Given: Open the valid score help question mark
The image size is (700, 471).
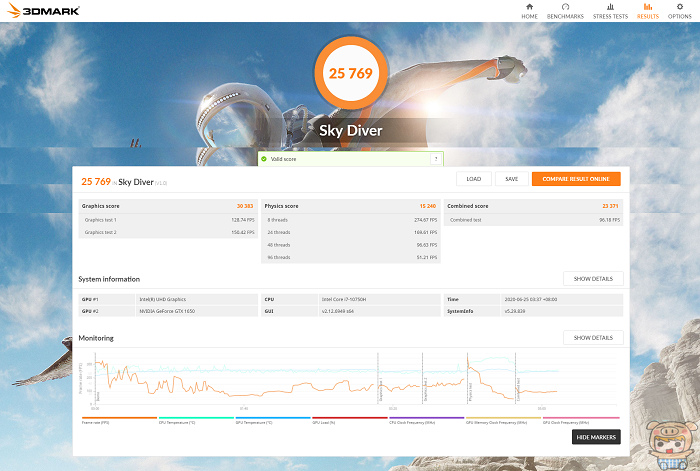Looking at the screenshot, I should coord(436,159).
